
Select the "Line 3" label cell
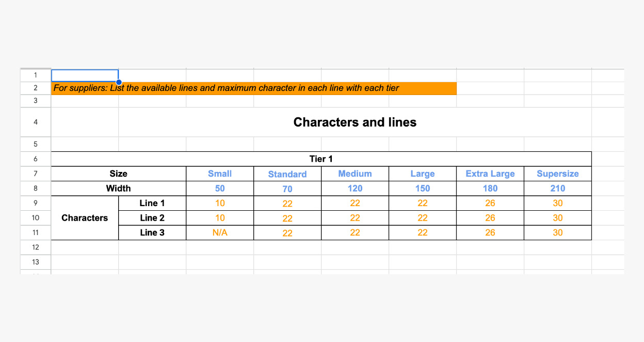tap(152, 233)
